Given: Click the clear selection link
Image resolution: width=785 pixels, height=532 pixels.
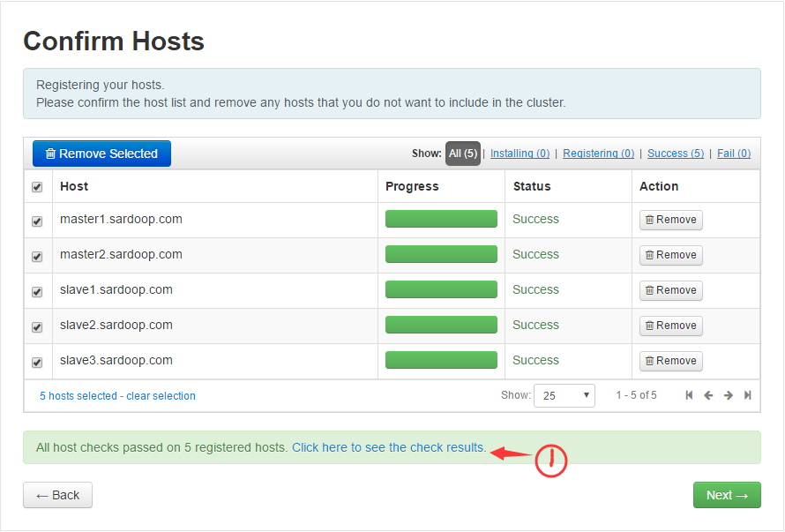Looking at the screenshot, I should (161, 395).
